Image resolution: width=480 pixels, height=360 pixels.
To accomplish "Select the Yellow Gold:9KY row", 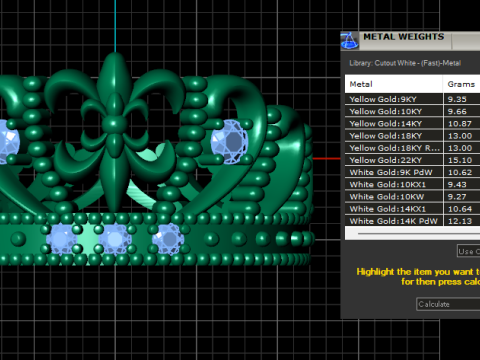I will (x=412, y=99).
